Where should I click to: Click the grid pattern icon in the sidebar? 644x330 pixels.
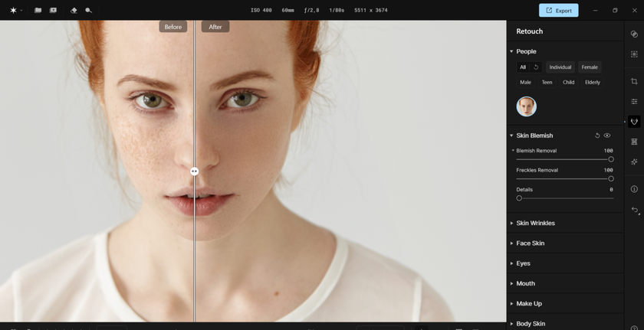[x=634, y=142]
